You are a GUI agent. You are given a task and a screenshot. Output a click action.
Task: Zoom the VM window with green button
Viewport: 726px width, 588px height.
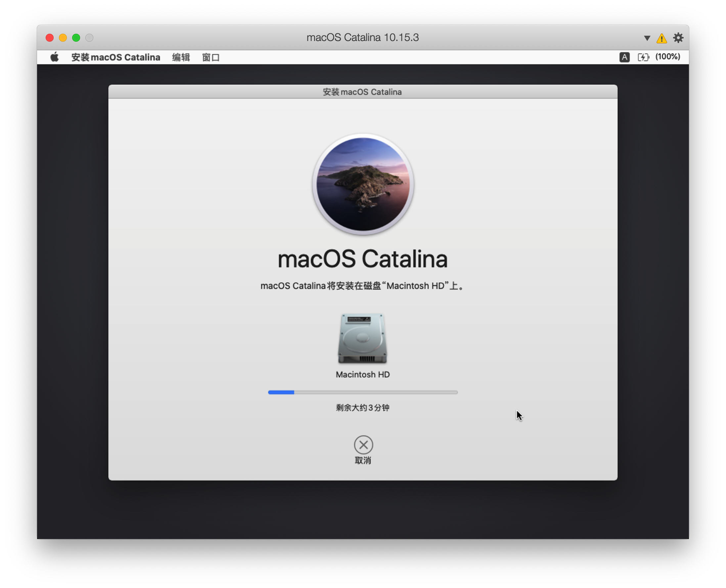[x=76, y=38]
